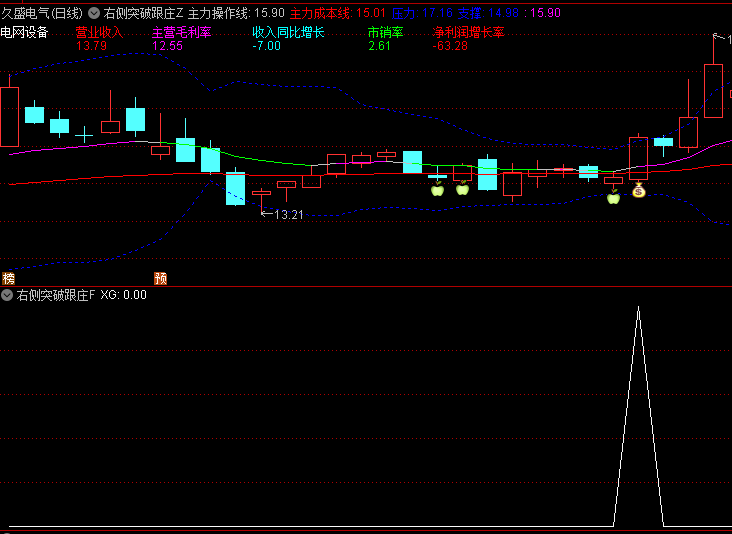The image size is (732, 534).
Task: Click the sub-chart indicator name 右侧突破跟庄F
Action: (56, 295)
